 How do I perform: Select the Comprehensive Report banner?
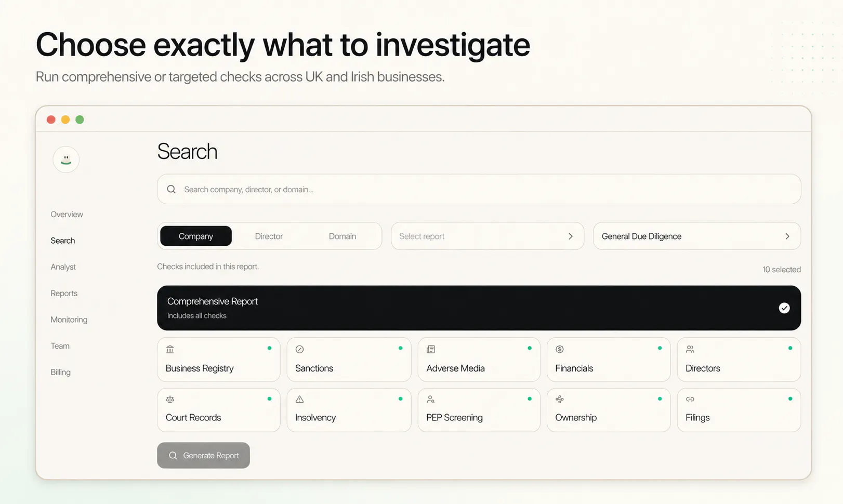coord(479,308)
